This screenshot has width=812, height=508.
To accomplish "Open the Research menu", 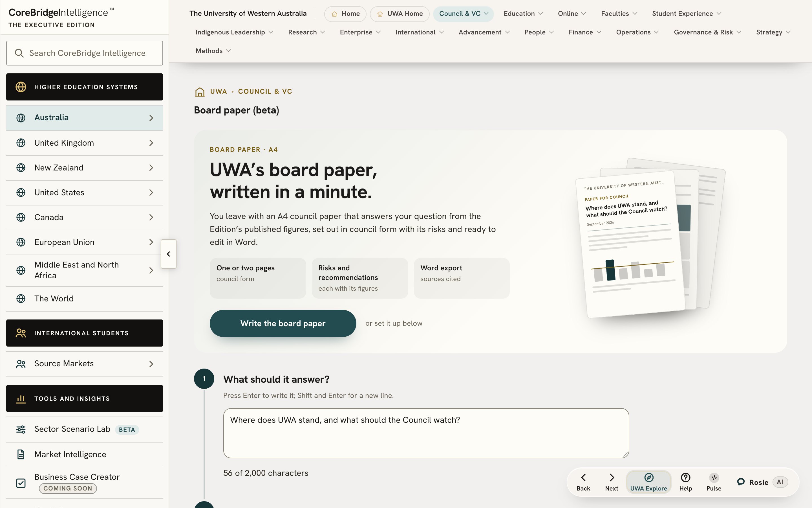I will click(306, 32).
